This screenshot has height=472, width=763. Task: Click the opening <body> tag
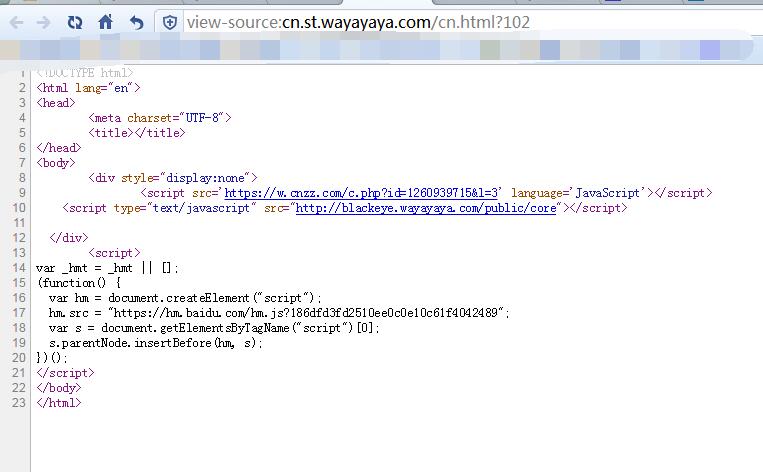point(56,163)
